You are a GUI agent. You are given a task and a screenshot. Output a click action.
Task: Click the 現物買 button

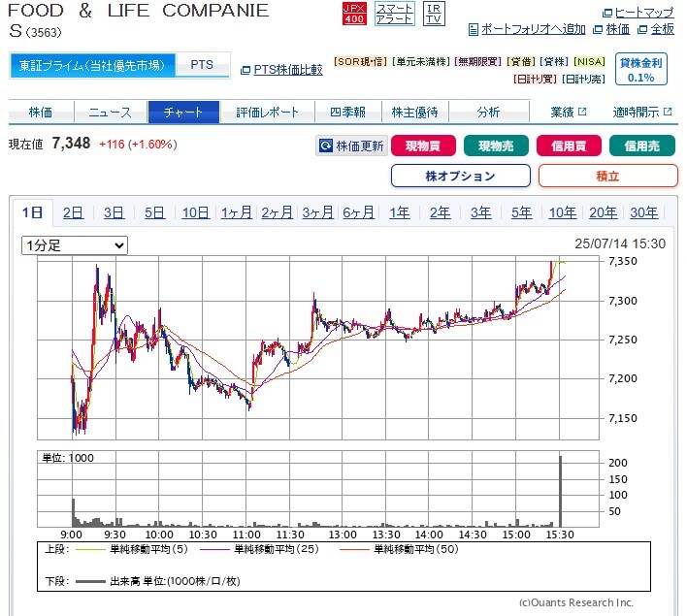tap(423, 146)
